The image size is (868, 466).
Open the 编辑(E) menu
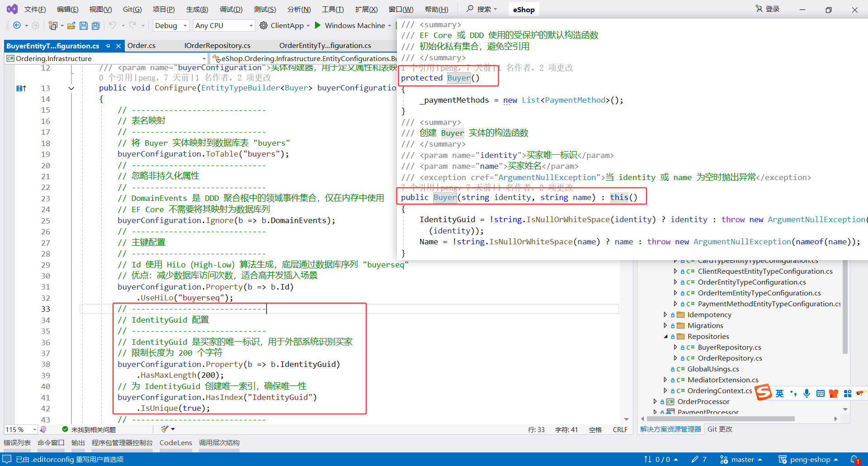(x=67, y=9)
